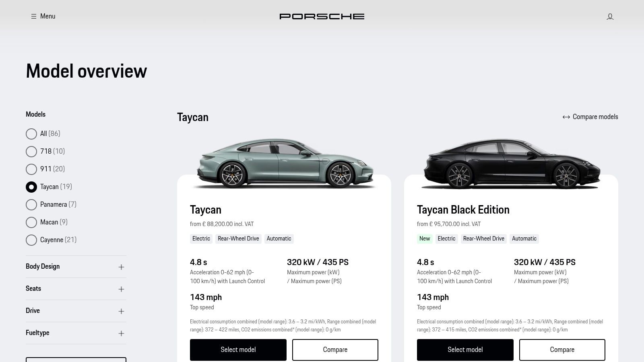The image size is (644, 362).
Task: Click the Porsche logo wordmark
Action: tap(322, 16)
